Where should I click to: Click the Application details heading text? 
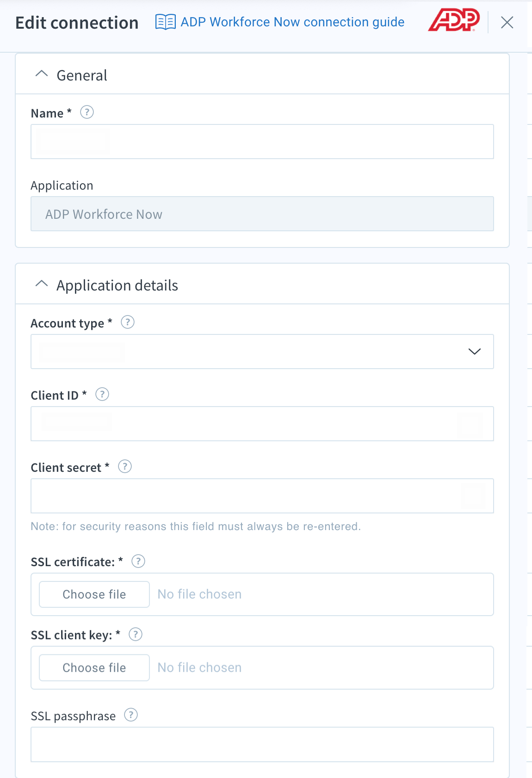pyautogui.click(x=117, y=285)
